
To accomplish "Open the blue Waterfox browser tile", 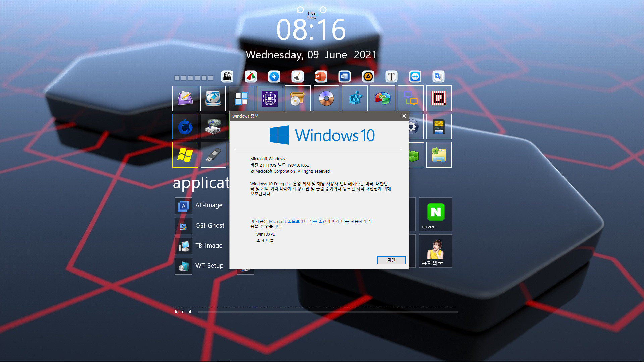I will pyautogui.click(x=185, y=127).
